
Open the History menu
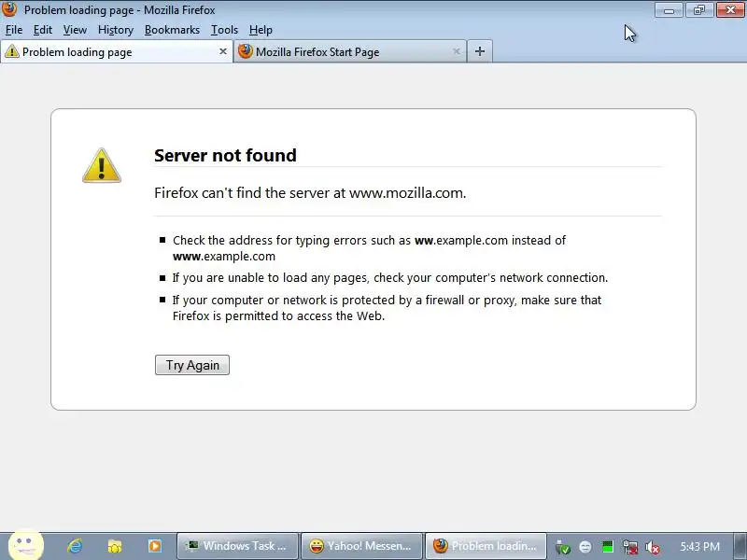click(116, 30)
